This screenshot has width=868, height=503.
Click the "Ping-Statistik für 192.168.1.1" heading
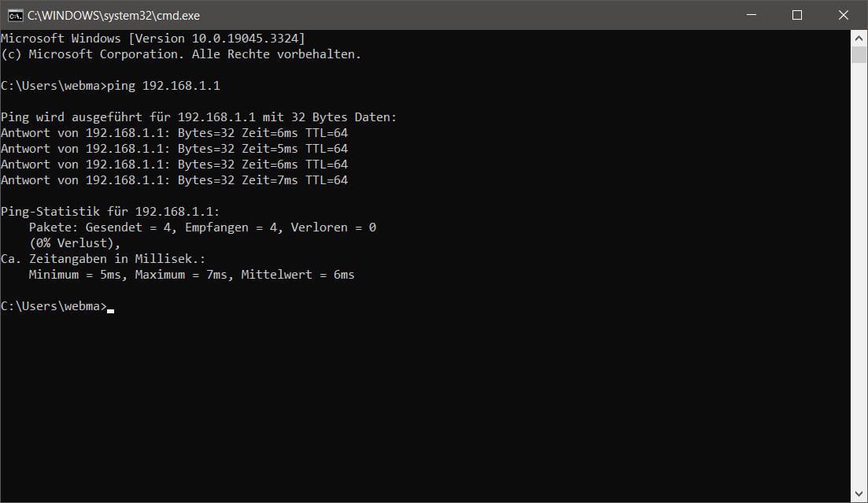pos(110,212)
